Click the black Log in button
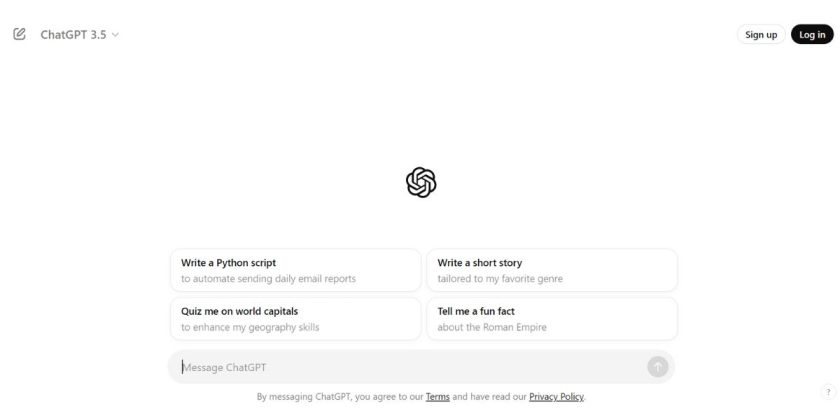The width and height of the screenshot is (840, 420). point(812,34)
